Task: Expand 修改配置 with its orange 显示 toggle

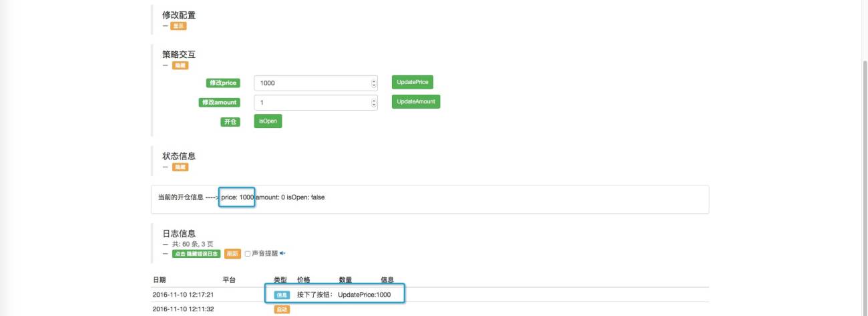Action: (x=178, y=26)
